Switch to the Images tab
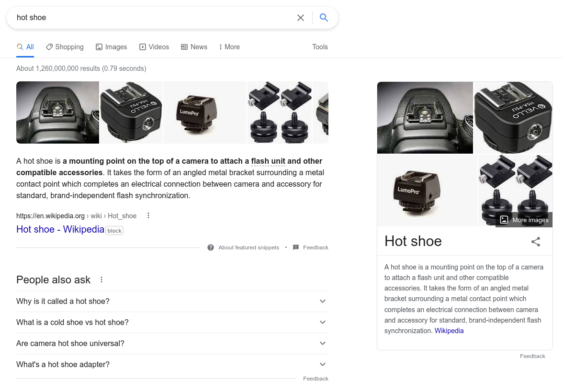 [111, 47]
